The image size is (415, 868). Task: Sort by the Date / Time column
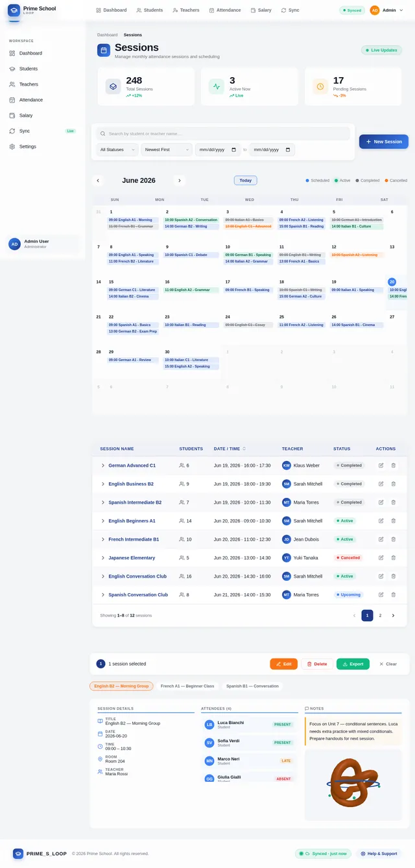pos(230,449)
